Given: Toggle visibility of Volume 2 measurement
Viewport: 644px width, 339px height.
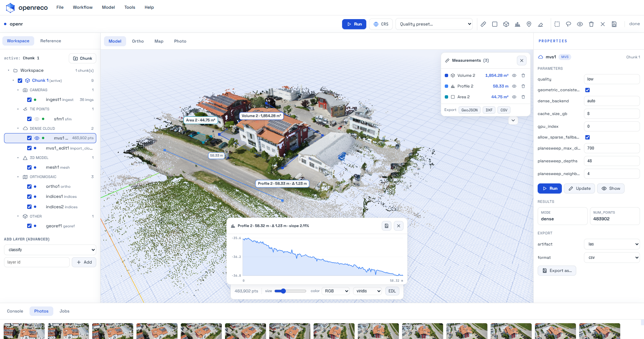Looking at the screenshot, I should [514, 75].
